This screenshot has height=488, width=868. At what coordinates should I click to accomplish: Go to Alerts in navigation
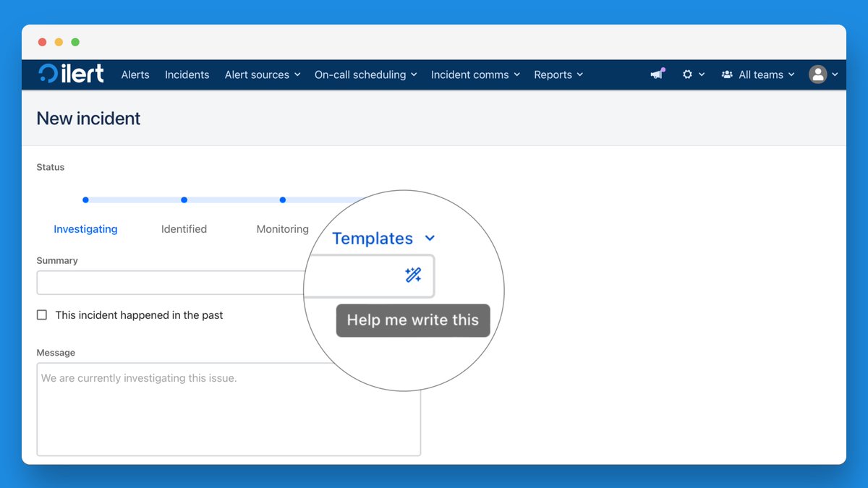point(135,74)
